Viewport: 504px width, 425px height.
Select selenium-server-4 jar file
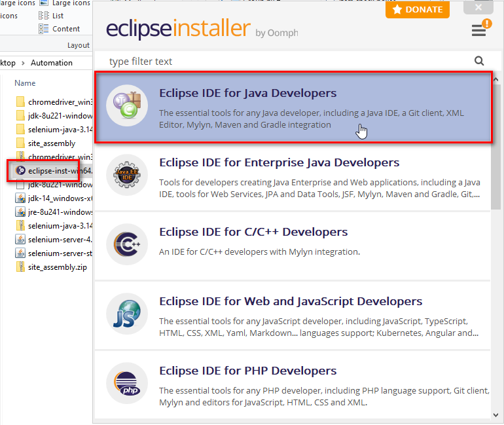pos(54,240)
